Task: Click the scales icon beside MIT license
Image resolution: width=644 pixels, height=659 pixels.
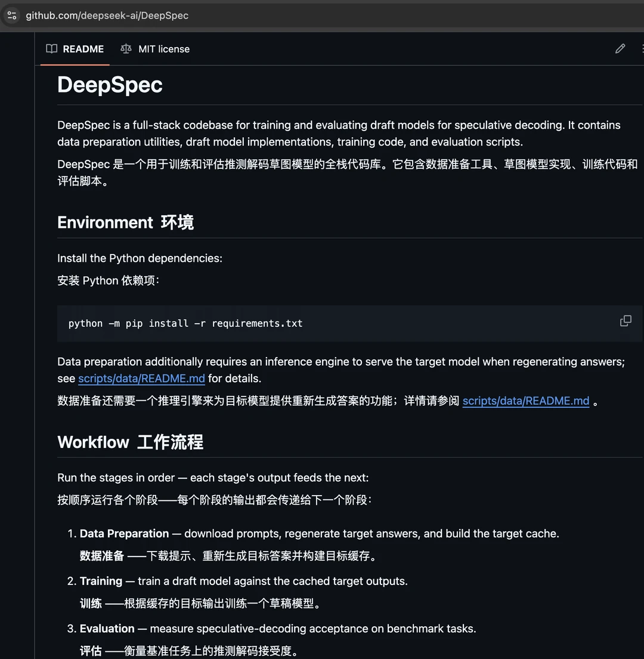Action: (126, 49)
